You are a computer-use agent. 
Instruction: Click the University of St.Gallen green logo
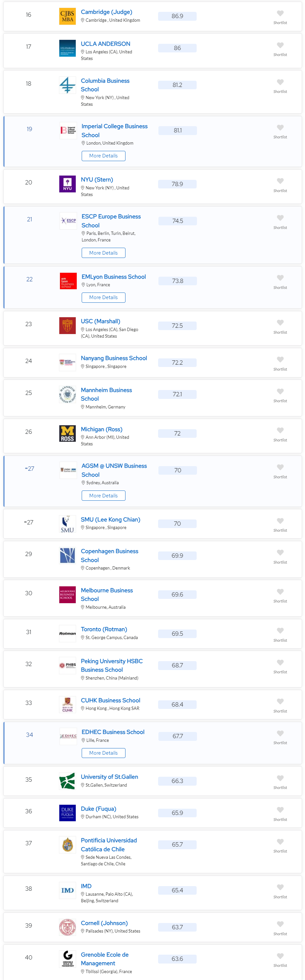pos(67,781)
